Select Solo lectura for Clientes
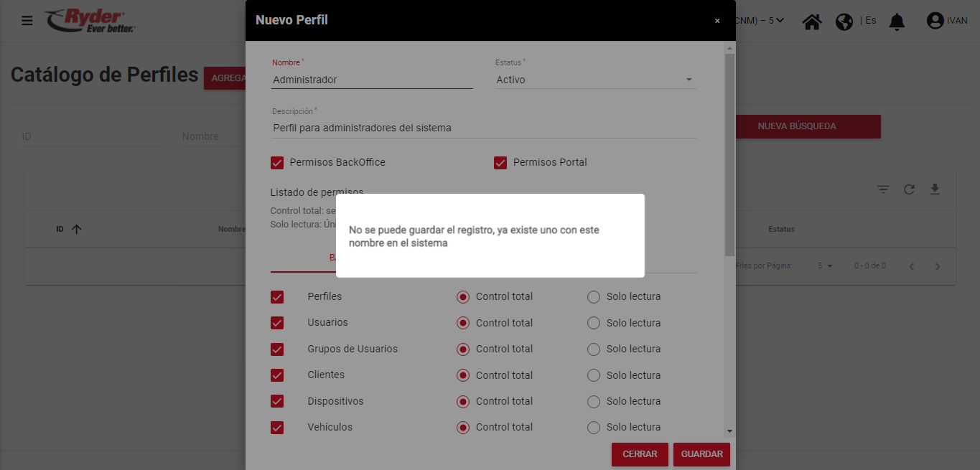The height and width of the screenshot is (470, 980). (x=594, y=375)
